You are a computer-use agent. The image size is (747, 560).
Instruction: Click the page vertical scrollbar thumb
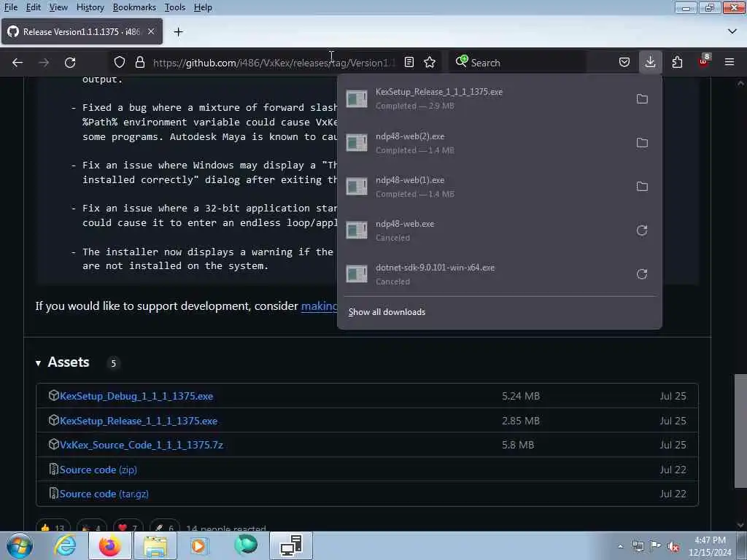[740, 431]
